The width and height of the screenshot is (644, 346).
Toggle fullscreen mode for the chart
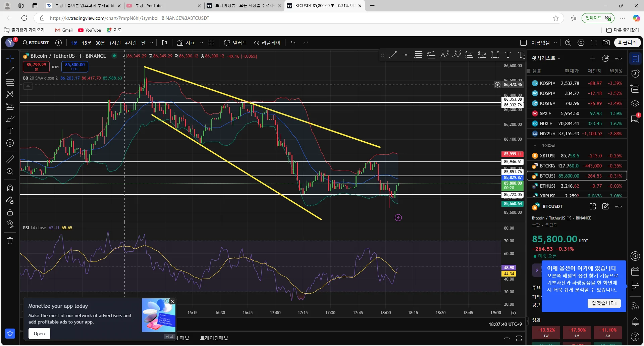(x=594, y=43)
